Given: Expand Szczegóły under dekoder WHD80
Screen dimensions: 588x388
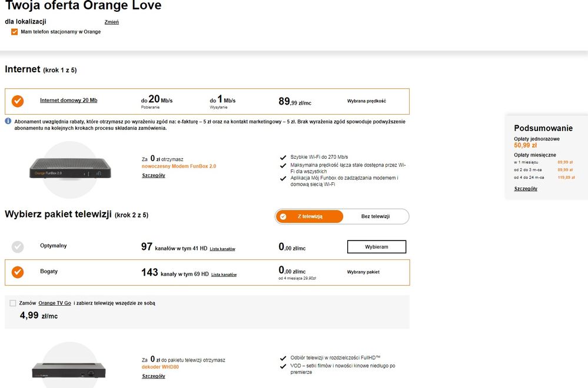Looking at the screenshot, I should tap(153, 376).
